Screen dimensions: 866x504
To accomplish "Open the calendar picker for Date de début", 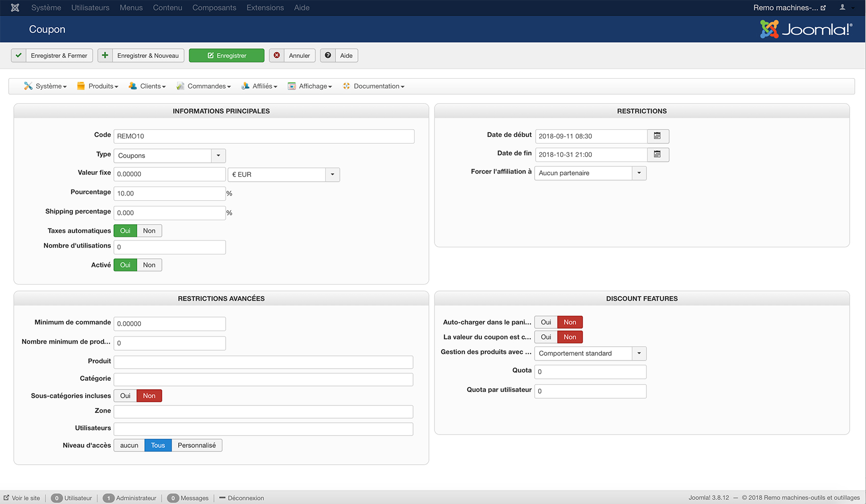I will 658,136.
